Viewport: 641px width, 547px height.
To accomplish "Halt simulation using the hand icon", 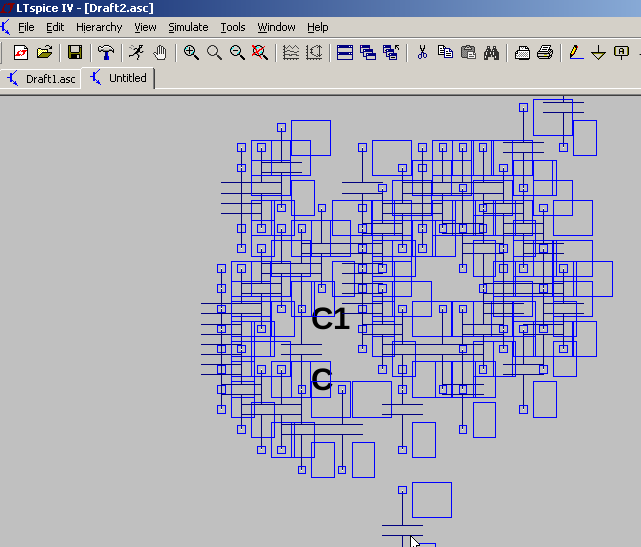I will [160, 53].
